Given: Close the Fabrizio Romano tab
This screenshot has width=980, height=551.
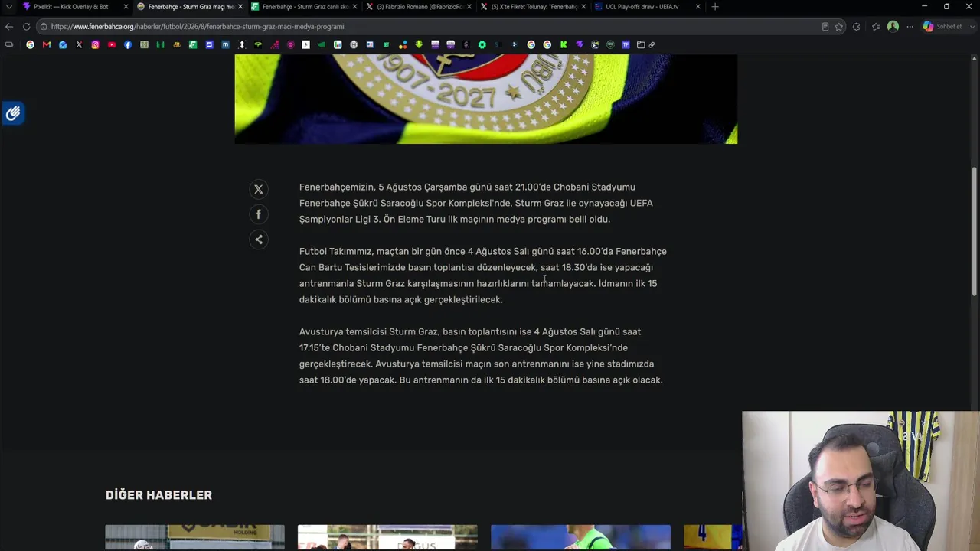Looking at the screenshot, I should [x=469, y=7].
